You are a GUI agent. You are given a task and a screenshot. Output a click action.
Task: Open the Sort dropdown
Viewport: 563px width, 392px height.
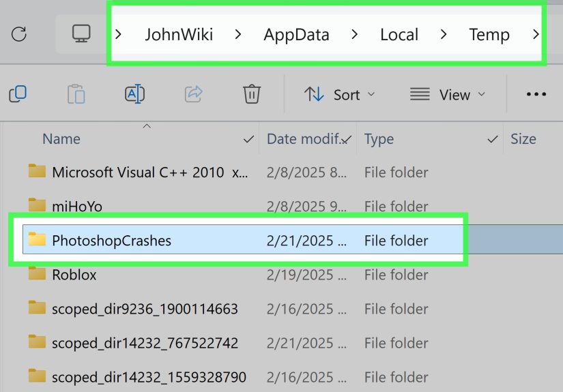[x=340, y=95]
